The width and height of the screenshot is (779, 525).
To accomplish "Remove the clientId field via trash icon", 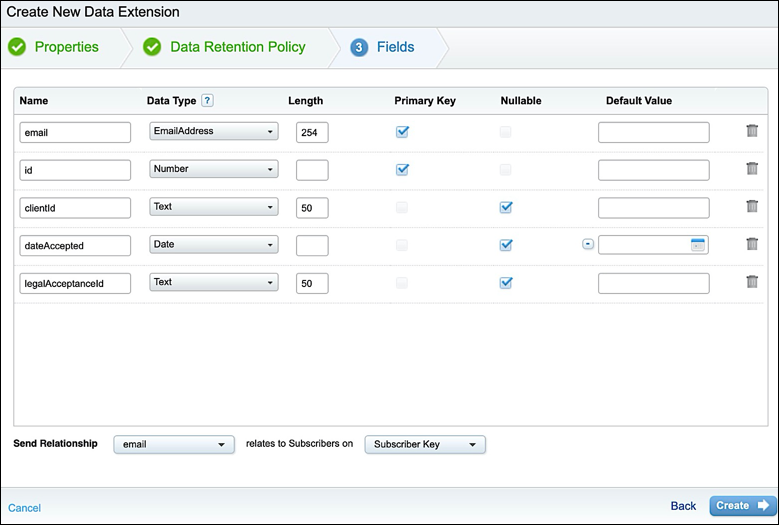I will click(751, 207).
